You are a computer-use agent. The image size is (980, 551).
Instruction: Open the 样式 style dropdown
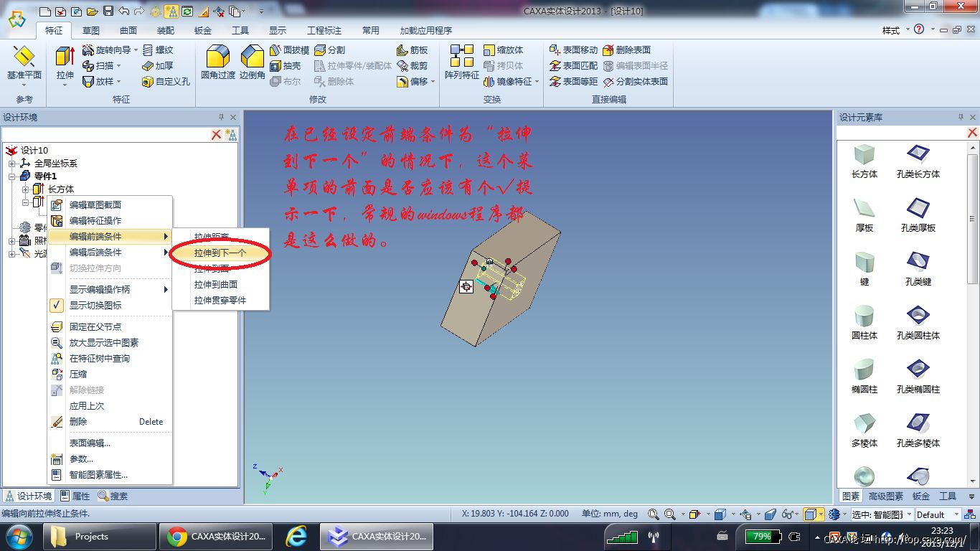(x=894, y=30)
